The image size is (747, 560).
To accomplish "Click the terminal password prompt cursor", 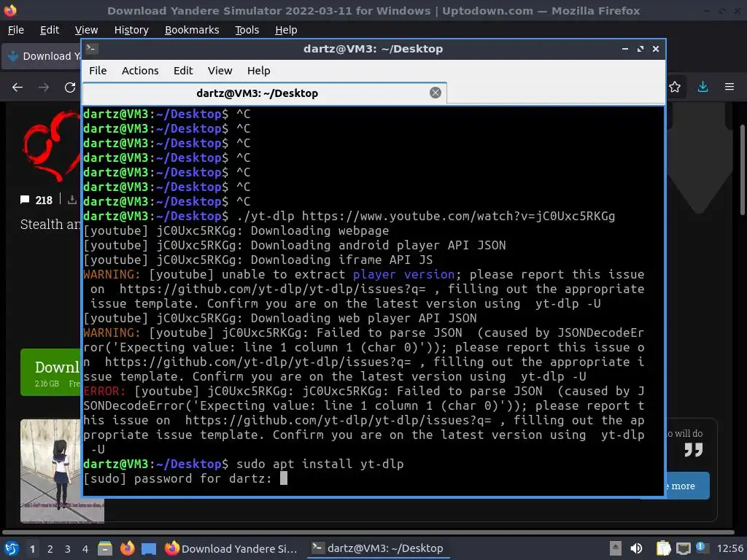I will (x=284, y=478).
